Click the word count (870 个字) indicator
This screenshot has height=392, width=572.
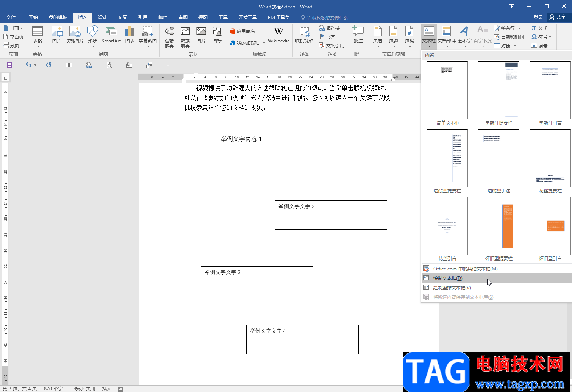53,389
